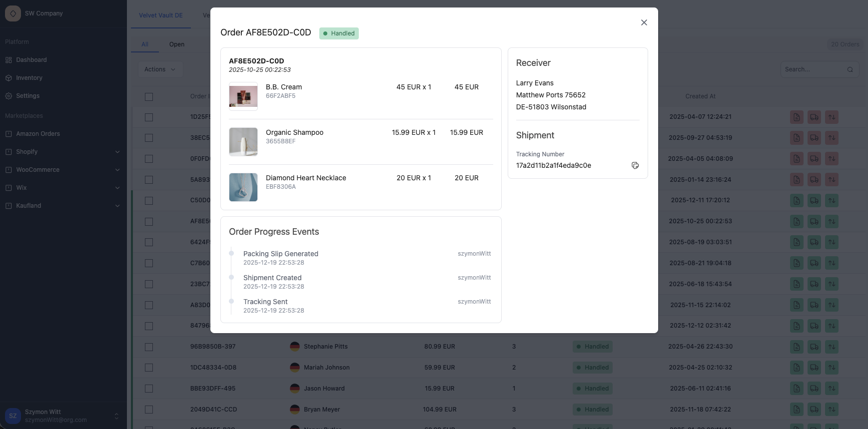Image resolution: width=868 pixels, height=429 pixels.
Task: Click truck icon for 2025-08-21 19:04:18 order
Action: (x=814, y=263)
